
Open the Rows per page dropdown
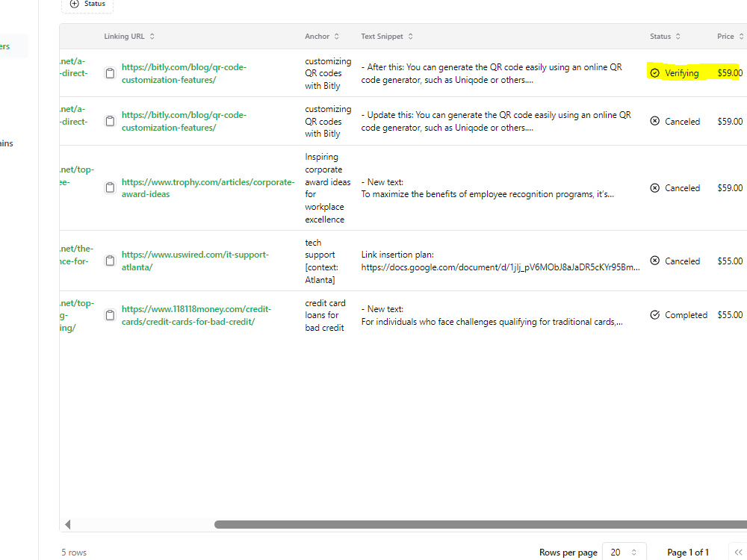(624, 552)
